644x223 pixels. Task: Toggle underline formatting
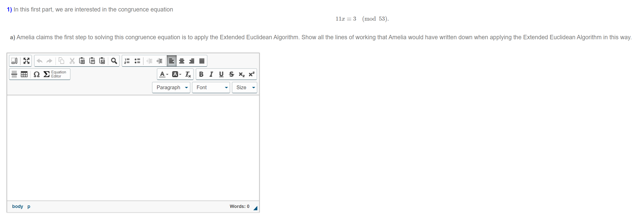tap(221, 74)
